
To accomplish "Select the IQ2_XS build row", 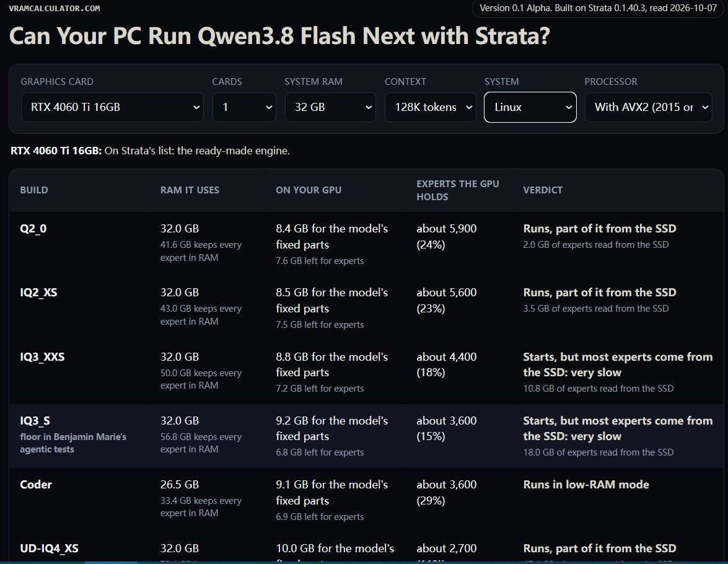I will click(366, 308).
